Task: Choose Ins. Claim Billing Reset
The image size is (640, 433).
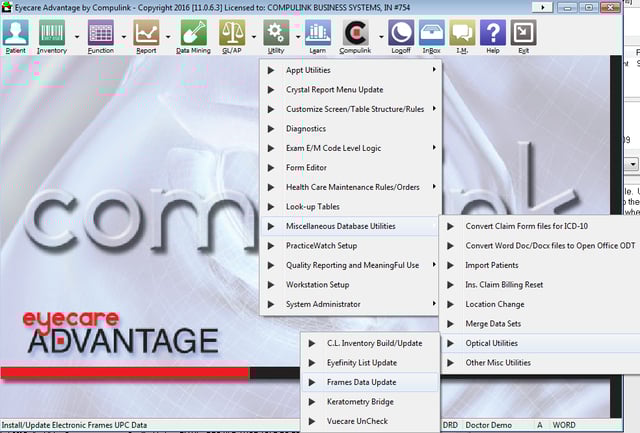Action: coord(540,285)
